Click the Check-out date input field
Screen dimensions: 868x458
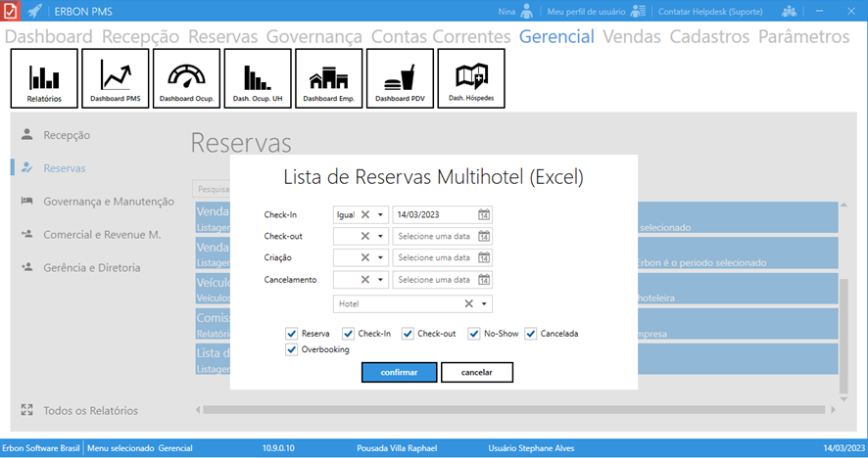click(x=434, y=236)
